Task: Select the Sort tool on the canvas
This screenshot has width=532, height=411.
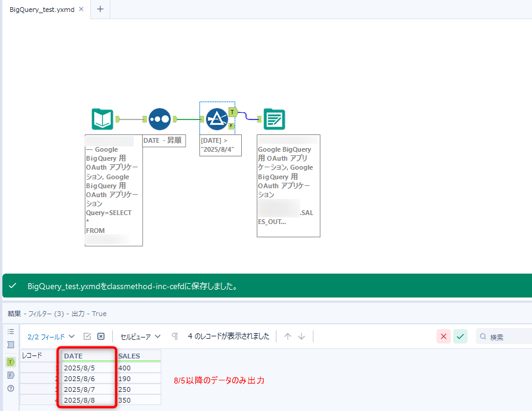Action: pyautogui.click(x=159, y=119)
